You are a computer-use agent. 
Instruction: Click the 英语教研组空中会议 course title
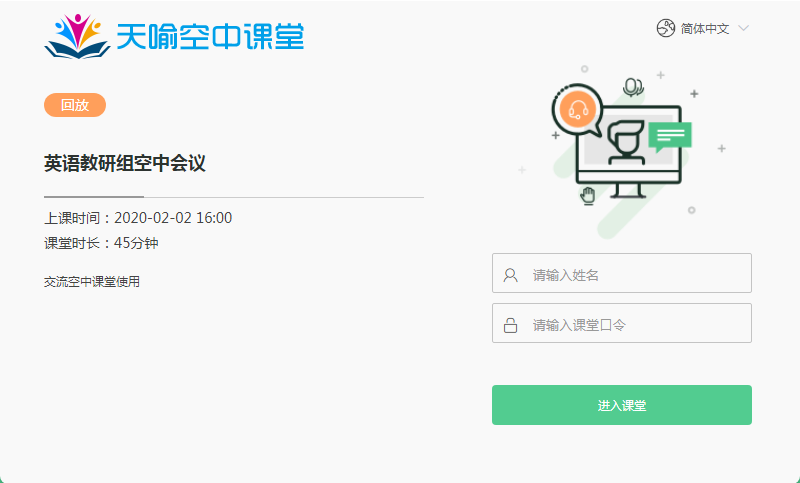(125, 164)
